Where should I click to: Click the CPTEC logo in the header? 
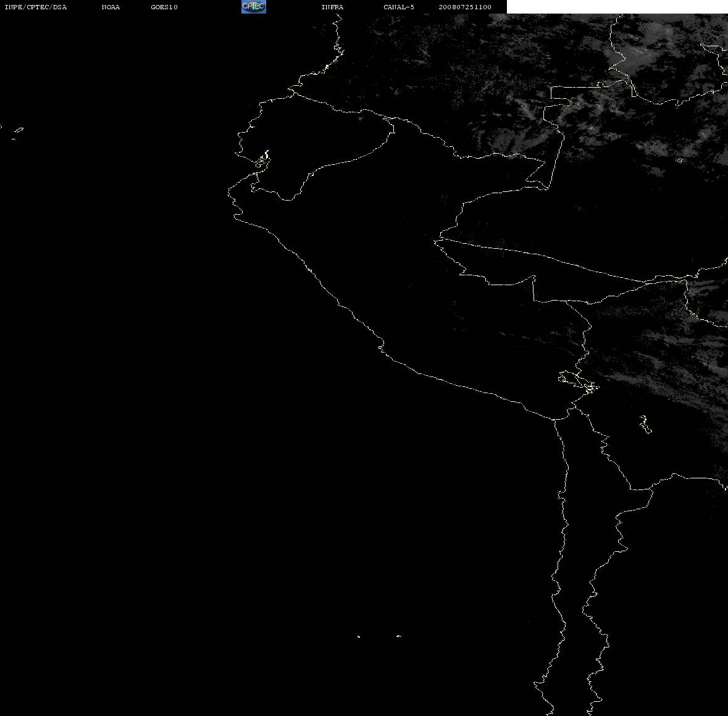(x=254, y=7)
